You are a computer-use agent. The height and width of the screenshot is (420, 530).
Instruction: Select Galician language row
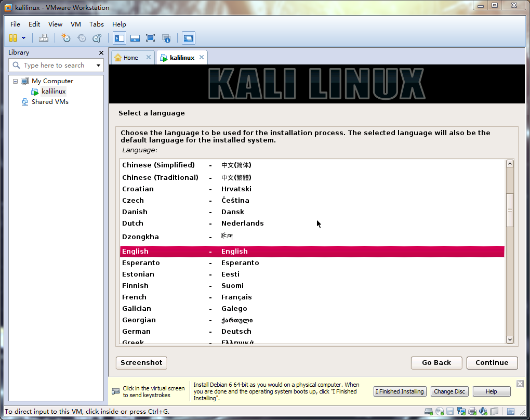(312, 309)
